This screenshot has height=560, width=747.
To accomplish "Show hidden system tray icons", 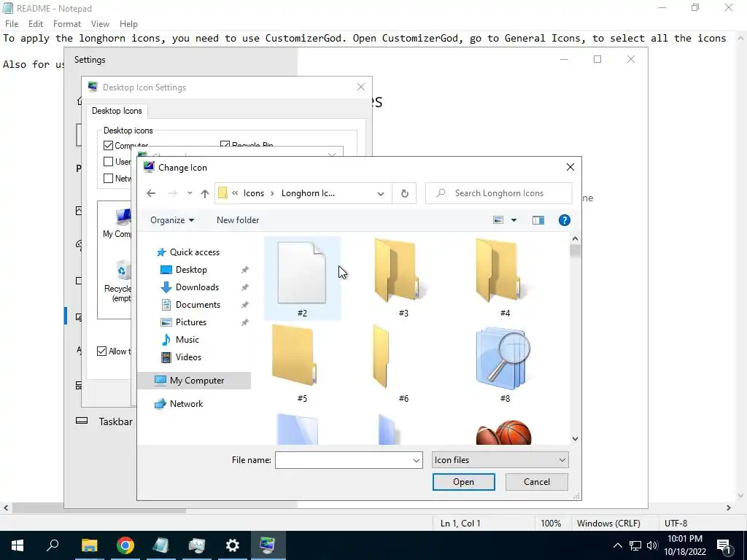I will 617,545.
